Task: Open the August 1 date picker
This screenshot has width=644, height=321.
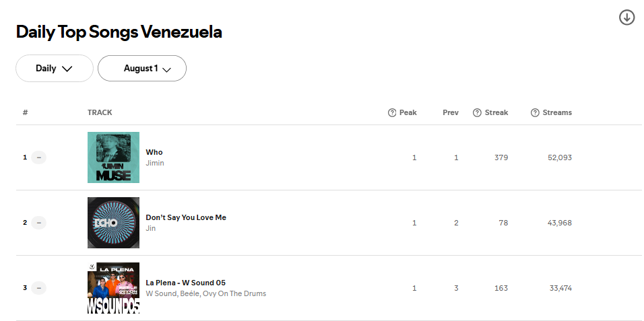Action: click(142, 68)
